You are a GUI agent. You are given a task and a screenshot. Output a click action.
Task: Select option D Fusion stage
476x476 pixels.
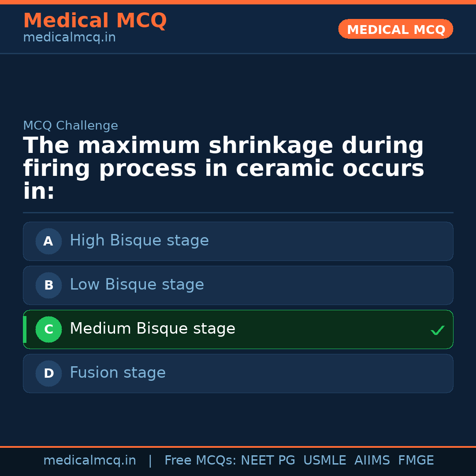tap(238, 373)
